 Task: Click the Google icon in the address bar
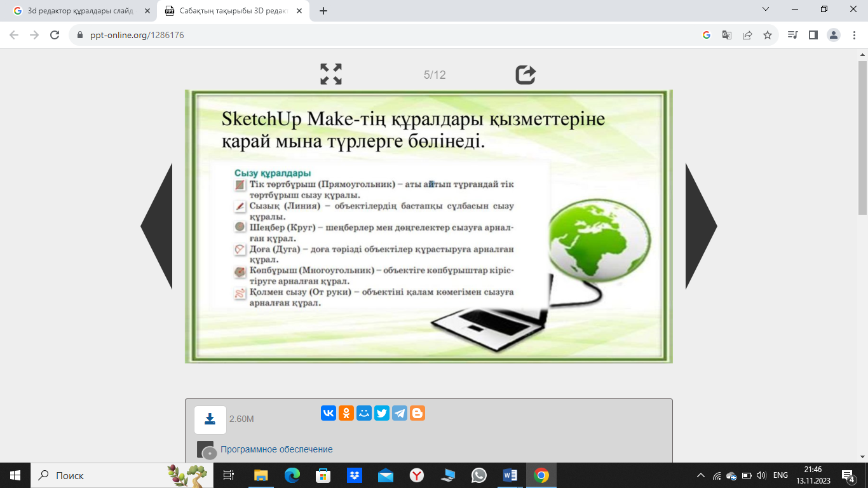point(706,35)
